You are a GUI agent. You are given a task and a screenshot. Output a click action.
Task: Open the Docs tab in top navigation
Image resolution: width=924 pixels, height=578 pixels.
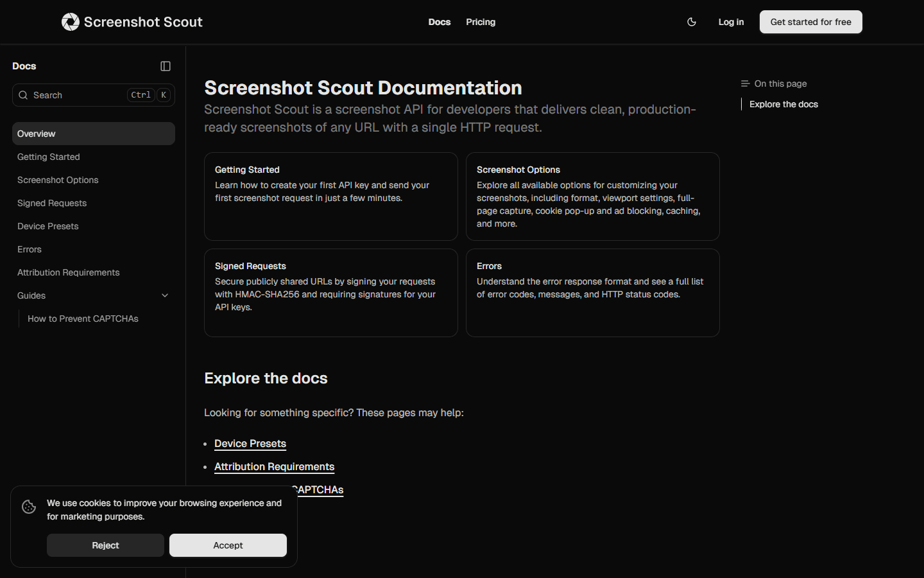(x=439, y=22)
